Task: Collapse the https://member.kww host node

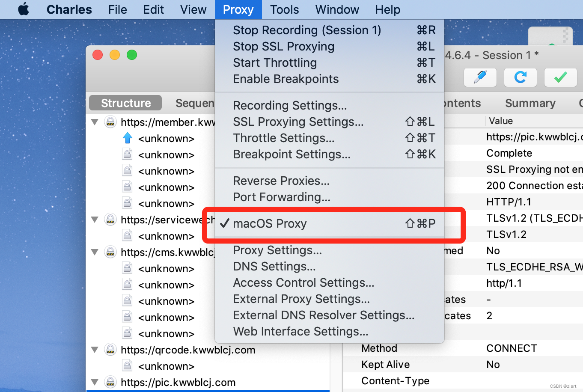Action: [x=95, y=122]
